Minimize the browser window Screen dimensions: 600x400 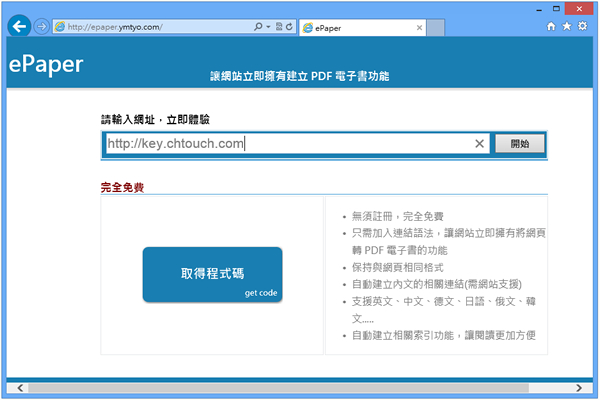click(539, 9)
